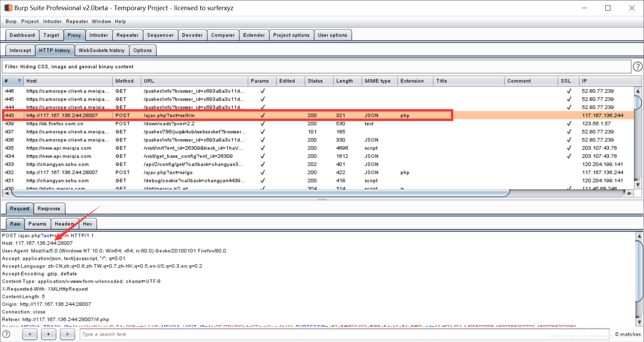Open the Repeater menu
The width and height of the screenshot is (644, 342).
(77, 21)
